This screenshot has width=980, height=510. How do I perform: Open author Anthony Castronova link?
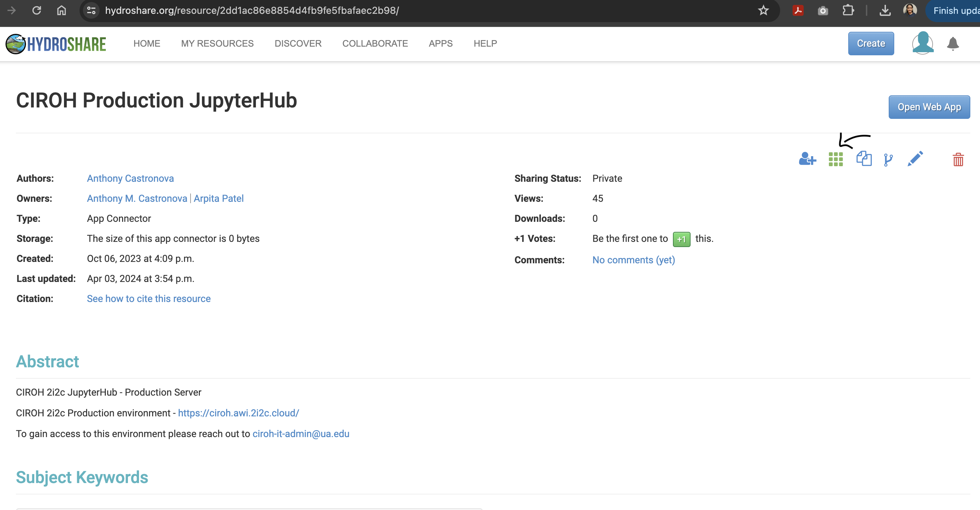[130, 178]
